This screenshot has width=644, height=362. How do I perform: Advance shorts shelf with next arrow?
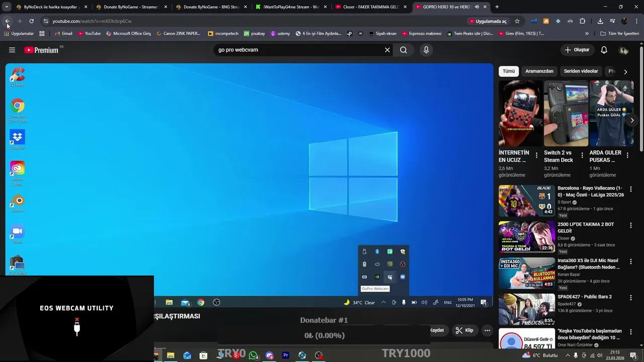click(632, 120)
